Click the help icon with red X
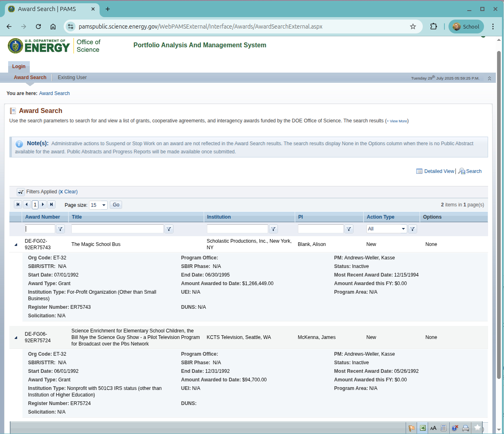This screenshot has width=504, height=434. click(x=455, y=428)
